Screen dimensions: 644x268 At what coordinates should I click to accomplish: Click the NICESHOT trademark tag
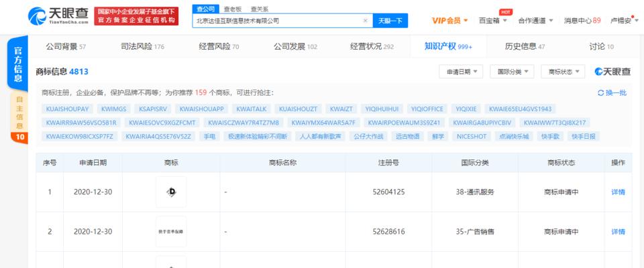click(x=472, y=136)
